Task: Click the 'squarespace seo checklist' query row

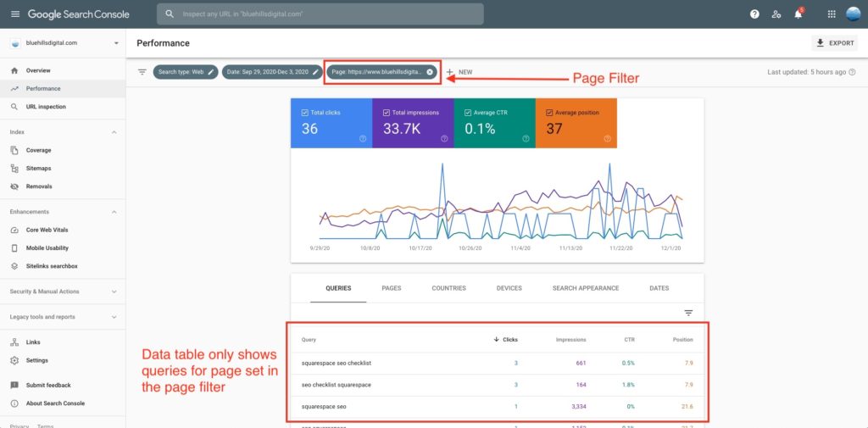Action: [x=497, y=364]
